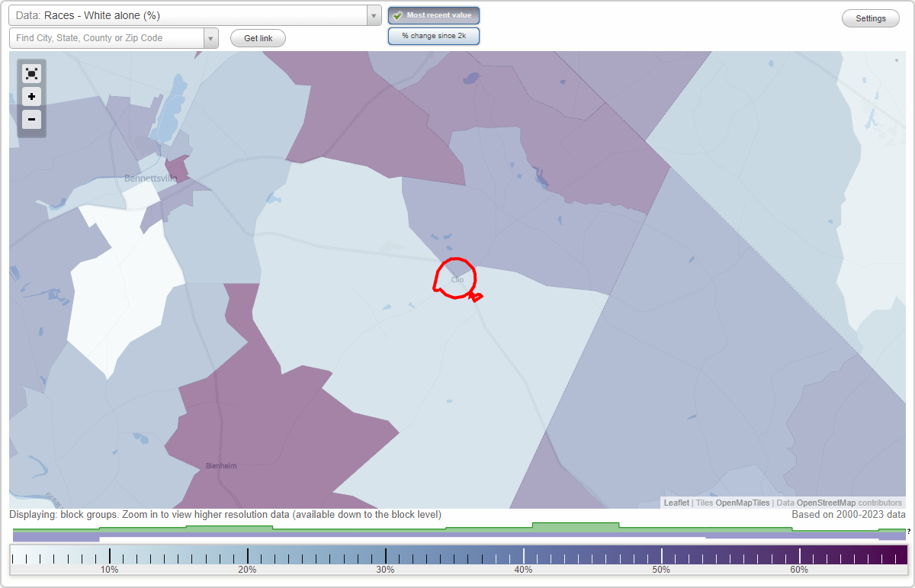Open the Settings dialog
915x588 pixels.
(870, 18)
